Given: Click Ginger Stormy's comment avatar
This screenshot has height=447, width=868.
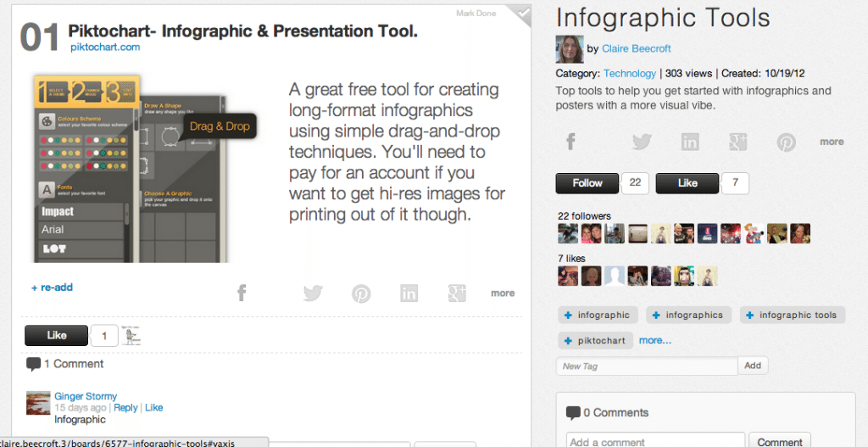Looking at the screenshot, I should click(38, 403).
